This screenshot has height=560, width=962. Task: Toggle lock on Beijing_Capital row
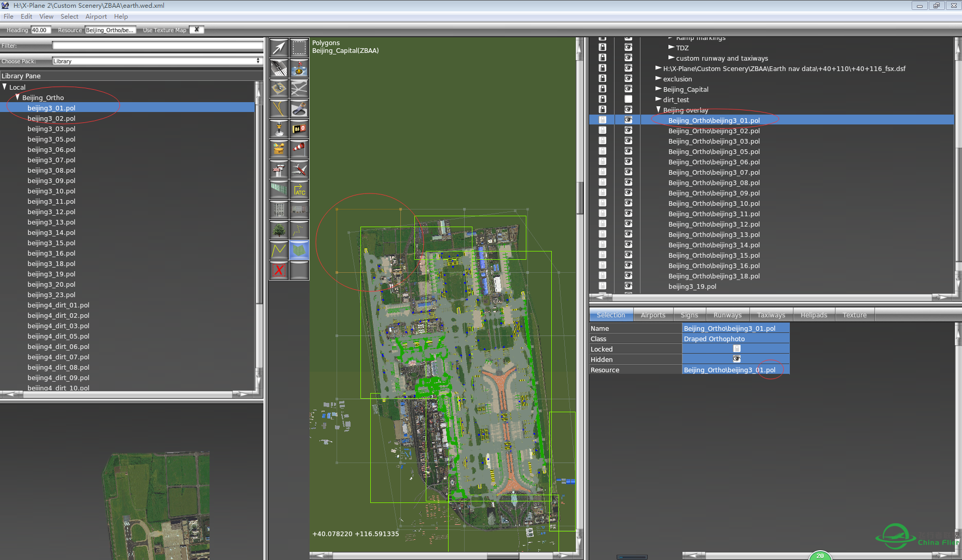point(602,89)
